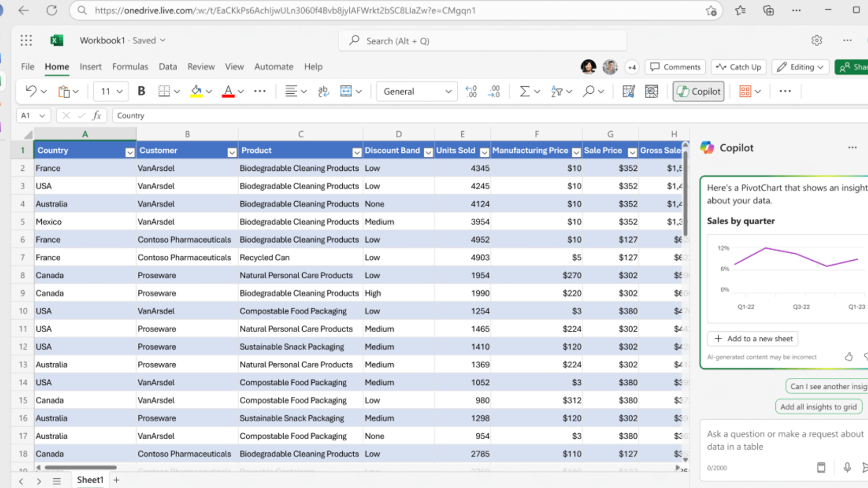Click the Format as Table icon

click(x=629, y=91)
